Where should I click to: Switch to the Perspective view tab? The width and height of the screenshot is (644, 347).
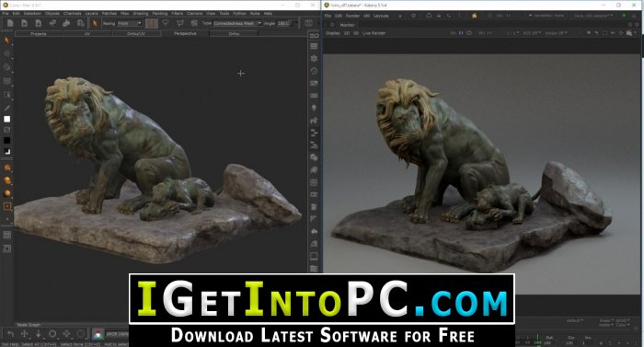point(185,34)
